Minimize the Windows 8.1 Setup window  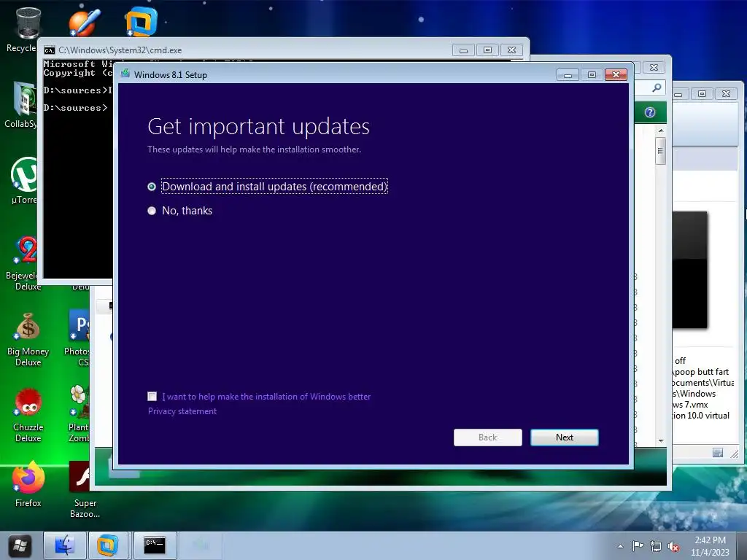pos(568,75)
